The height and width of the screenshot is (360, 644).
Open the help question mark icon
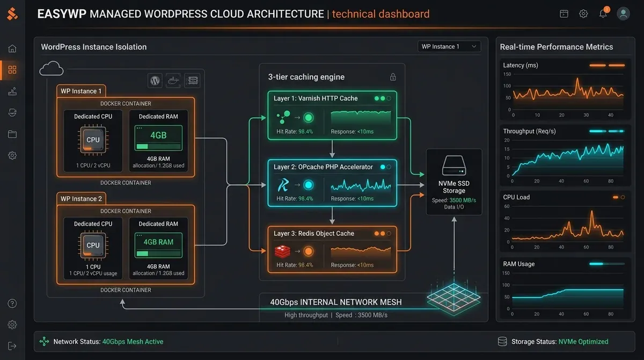pos(12,304)
